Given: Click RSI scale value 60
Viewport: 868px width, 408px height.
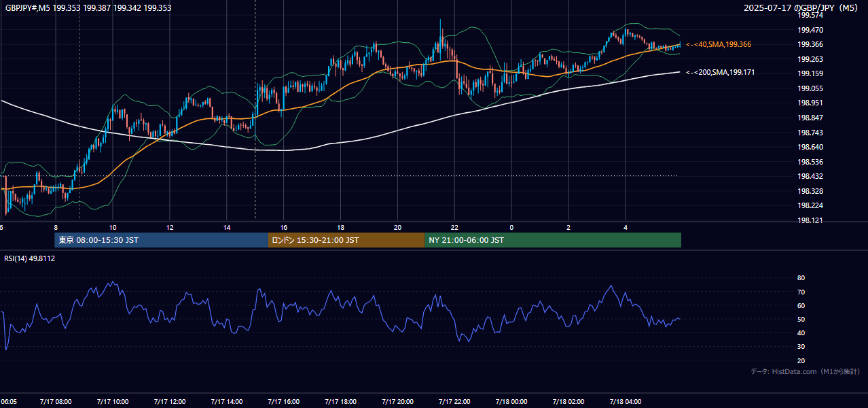Looking at the screenshot, I should tap(801, 305).
